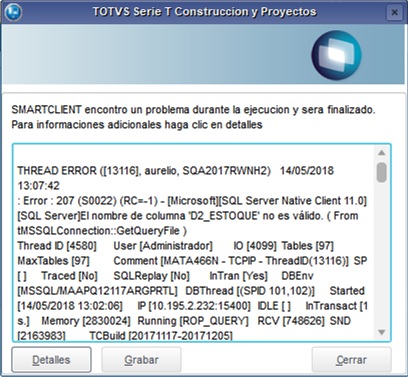The height and width of the screenshot is (377, 408).
Task: Close the dialog with Cerrar button
Action: 351,360
